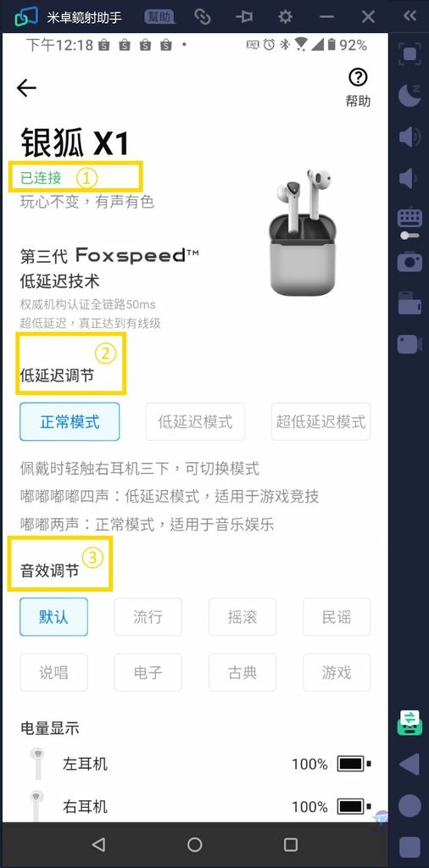
Task: Pin window with the pin icon
Action: click(x=243, y=17)
